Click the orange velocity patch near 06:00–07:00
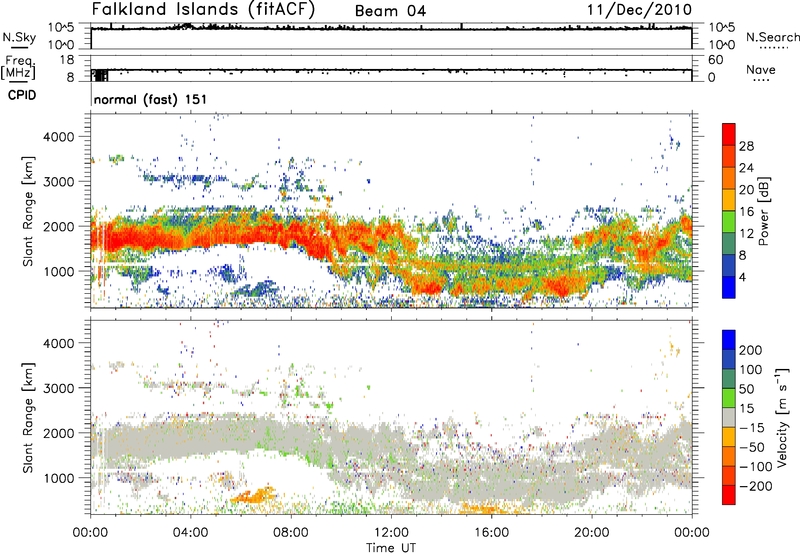The height and width of the screenshot is (554, 800). [255, 495]
